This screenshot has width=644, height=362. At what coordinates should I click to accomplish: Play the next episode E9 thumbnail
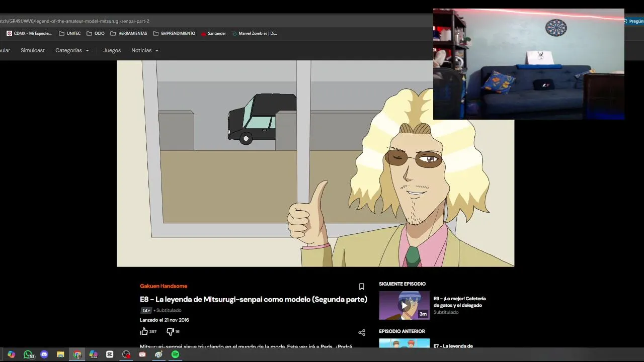click(404, 305)
